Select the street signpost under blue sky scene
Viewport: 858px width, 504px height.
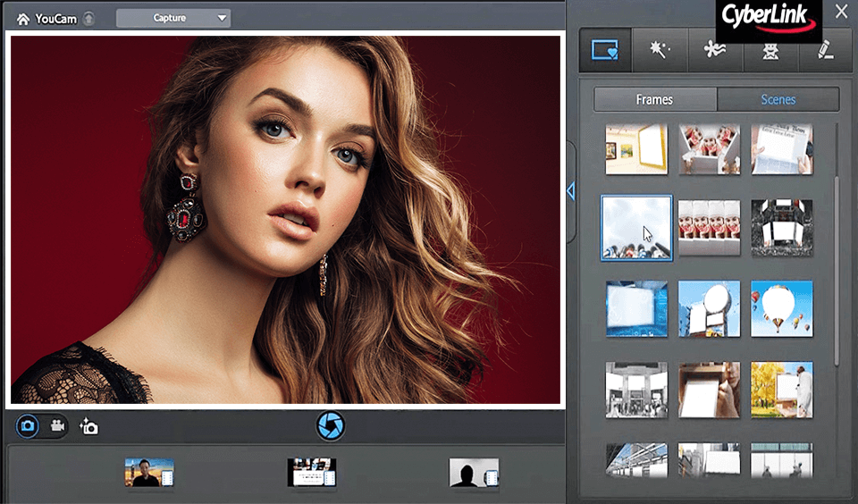pyautogui.click(x=709, y=308)
